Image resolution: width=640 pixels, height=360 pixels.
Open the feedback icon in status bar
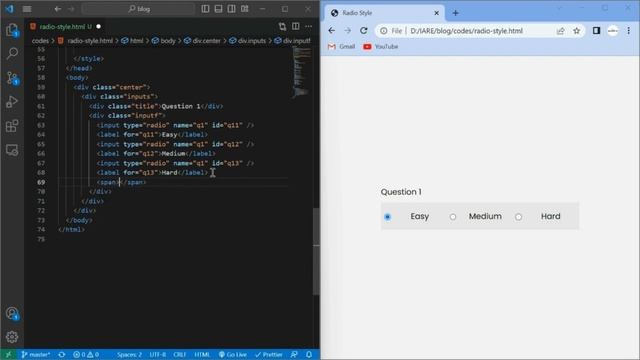click(x=294, y=354)
